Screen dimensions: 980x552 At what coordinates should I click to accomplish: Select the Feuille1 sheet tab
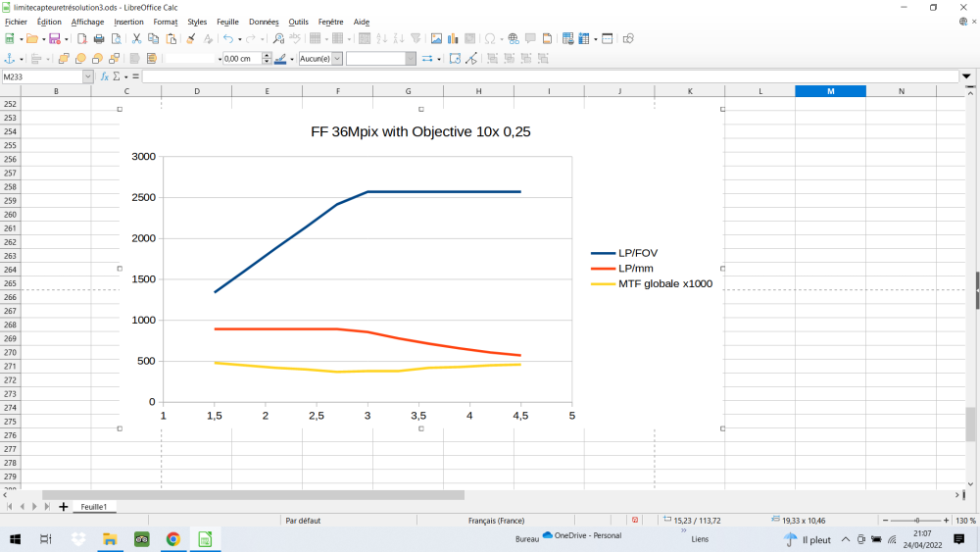click(93, 507)
